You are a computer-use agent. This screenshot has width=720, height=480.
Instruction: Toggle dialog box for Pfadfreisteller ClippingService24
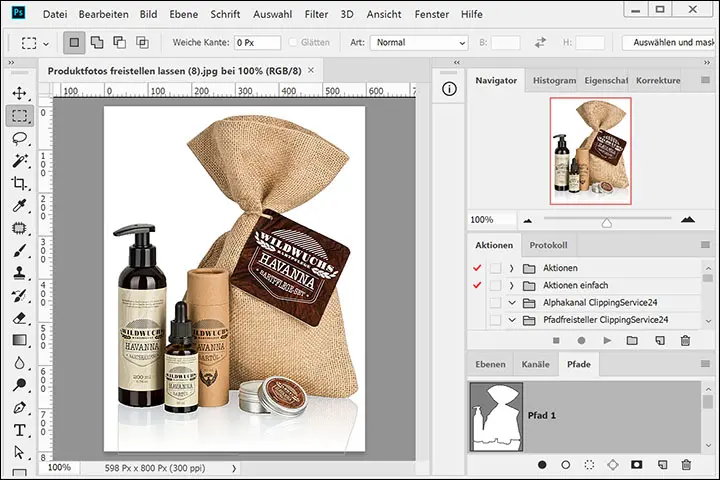point(495,320)
